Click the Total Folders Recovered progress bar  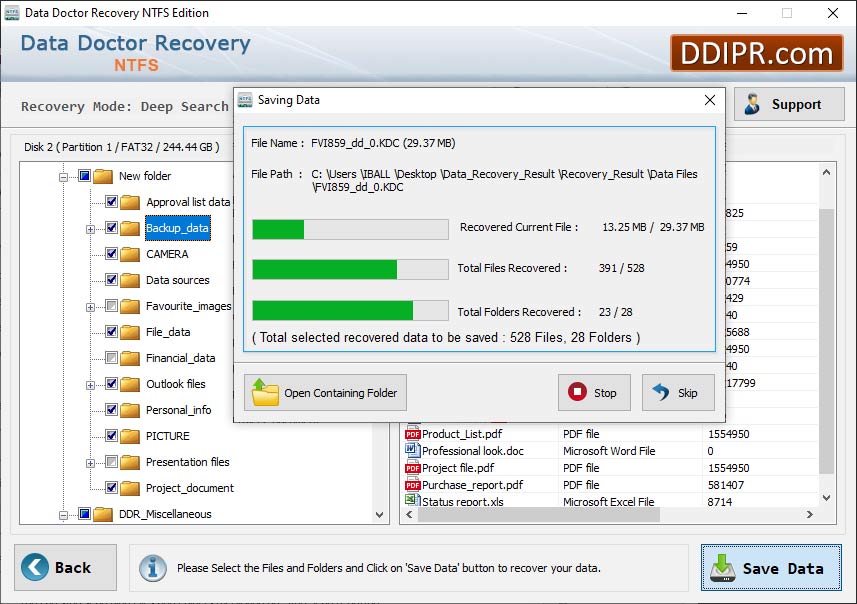[350, 310]
